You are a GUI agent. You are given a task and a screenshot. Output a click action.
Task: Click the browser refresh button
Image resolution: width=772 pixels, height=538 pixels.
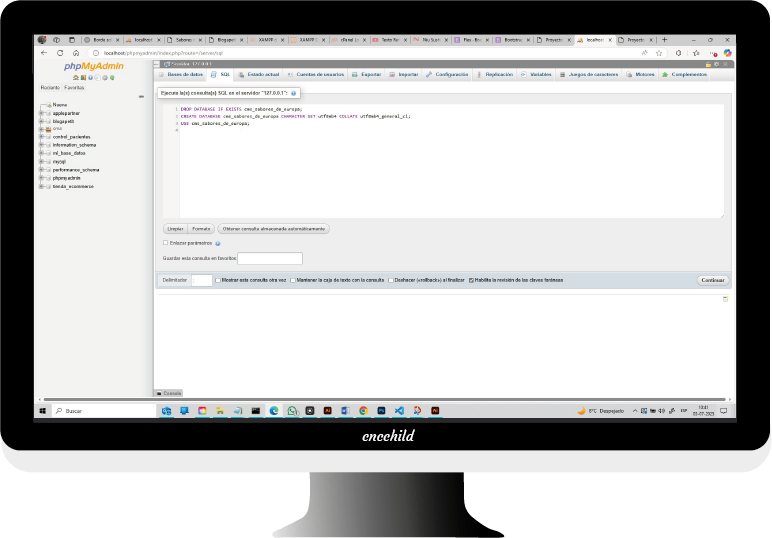pyautogui.click(x=60, y=52)
